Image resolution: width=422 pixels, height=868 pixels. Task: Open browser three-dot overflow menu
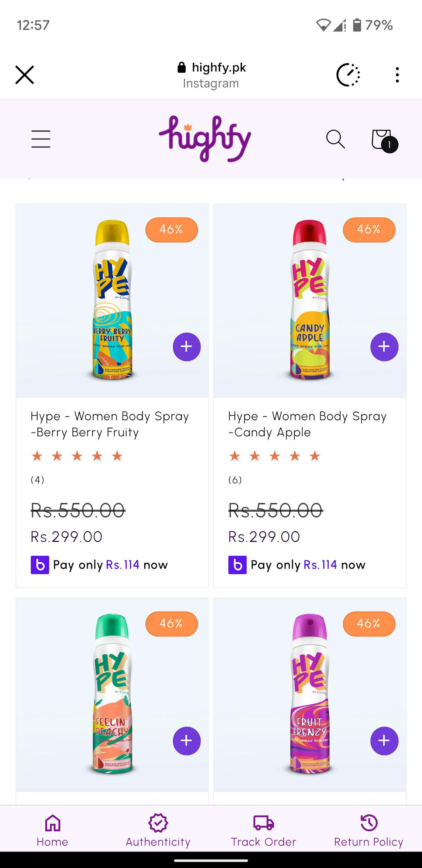397,75
